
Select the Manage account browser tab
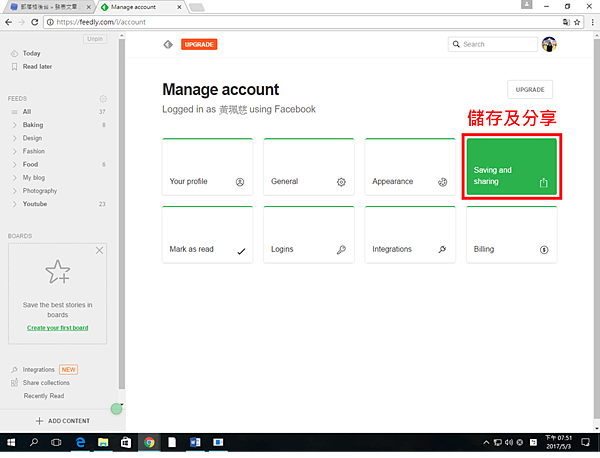pyautogui.click(x=138, y=7)
